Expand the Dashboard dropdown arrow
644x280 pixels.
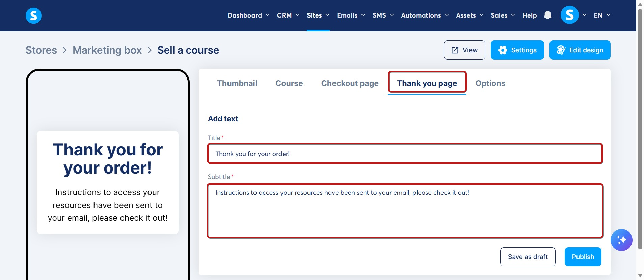[268, 15]
